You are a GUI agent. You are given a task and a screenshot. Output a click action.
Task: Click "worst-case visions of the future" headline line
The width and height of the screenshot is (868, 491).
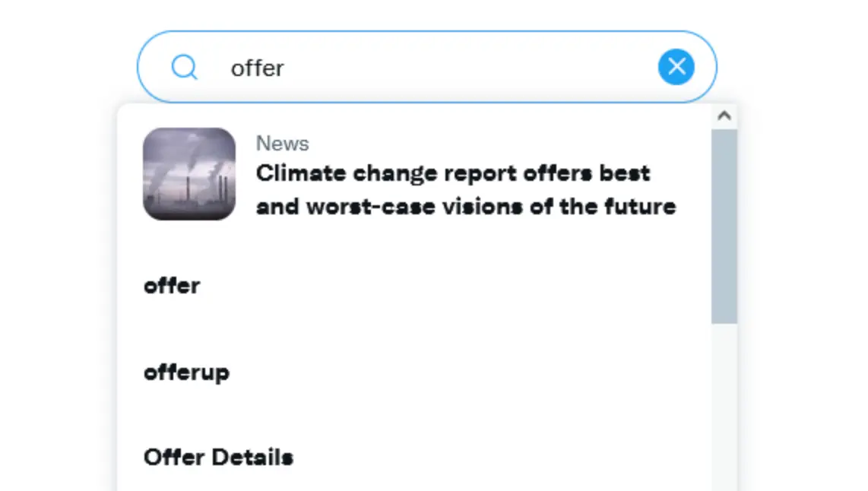(x=490, y=206)
